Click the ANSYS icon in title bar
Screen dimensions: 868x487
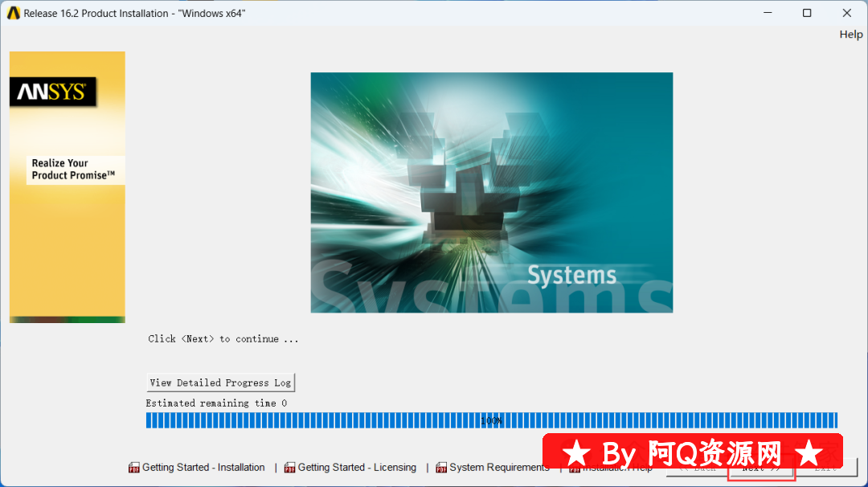pos(14,13)
